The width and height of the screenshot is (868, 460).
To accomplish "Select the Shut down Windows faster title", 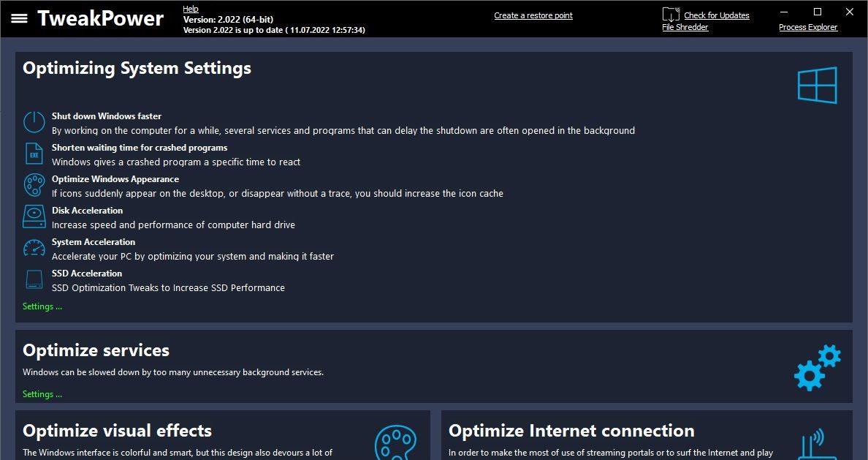I will [106, 116].
